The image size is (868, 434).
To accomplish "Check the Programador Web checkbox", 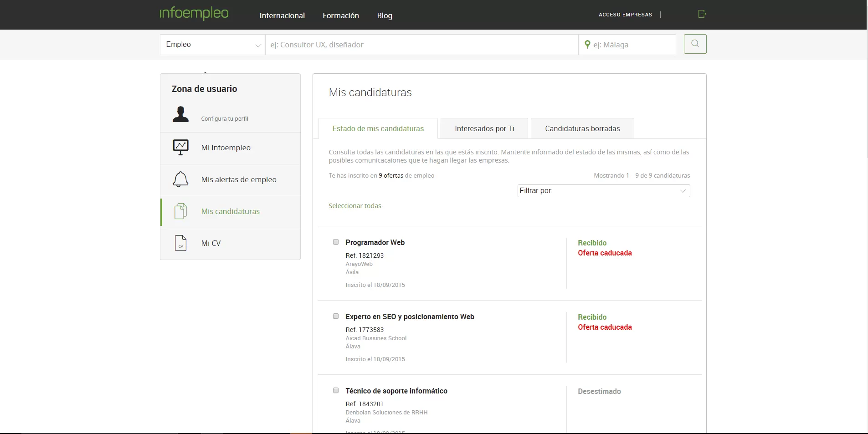I will point(336,242).
